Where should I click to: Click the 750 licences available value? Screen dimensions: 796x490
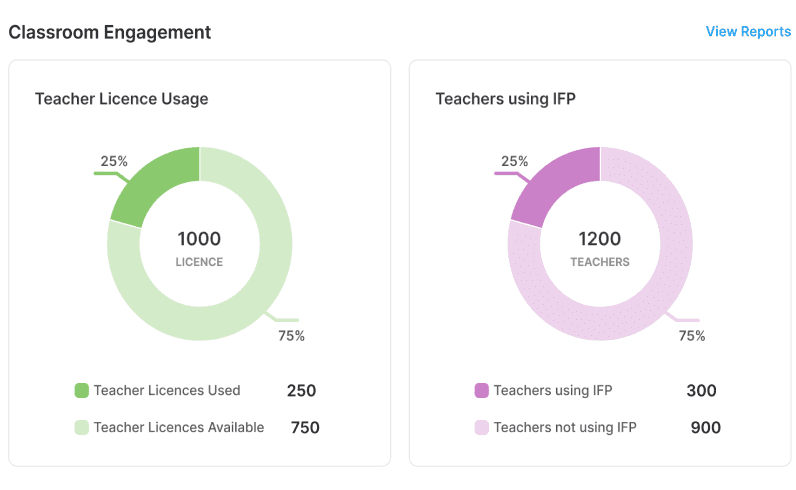click(x=305, y=428)
